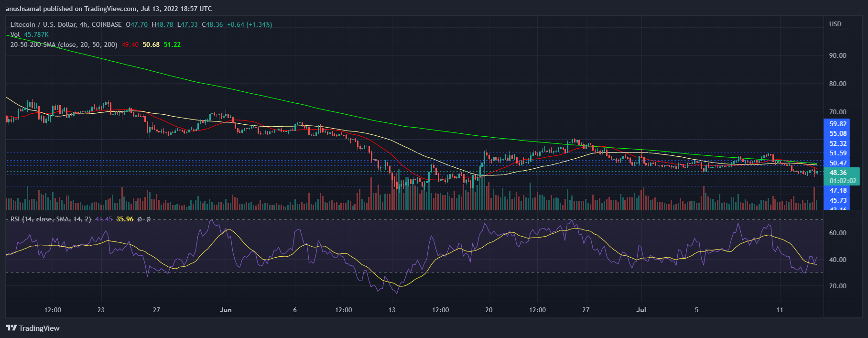Click the Jul marker on time axis
This screenshot has width=868, height=338.
641,310
